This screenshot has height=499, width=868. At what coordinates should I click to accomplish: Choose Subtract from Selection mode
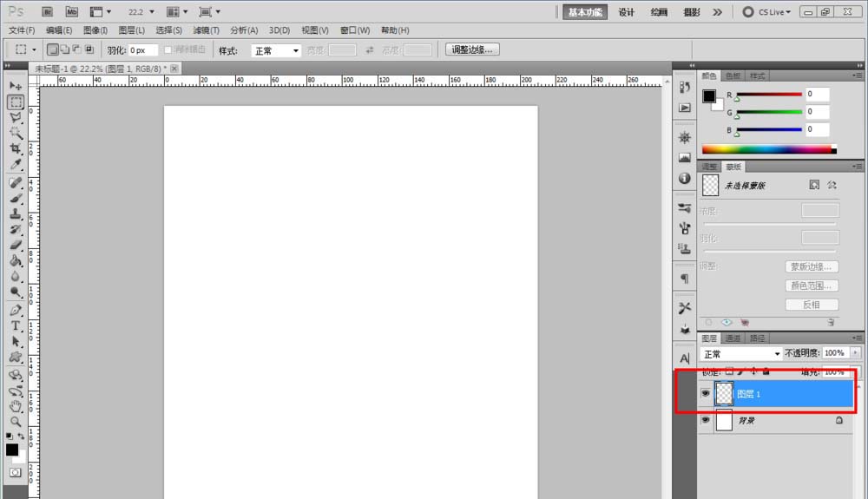pyautogui.click(x=77, y=49)
